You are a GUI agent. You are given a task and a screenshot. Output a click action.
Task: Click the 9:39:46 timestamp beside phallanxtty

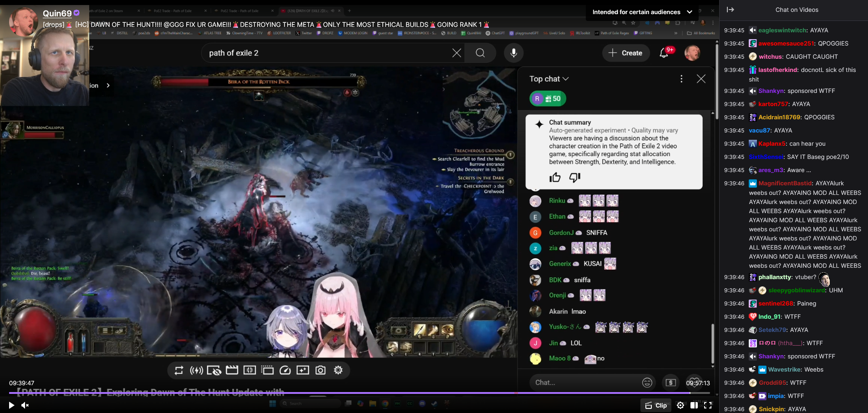tap(734, 277)
